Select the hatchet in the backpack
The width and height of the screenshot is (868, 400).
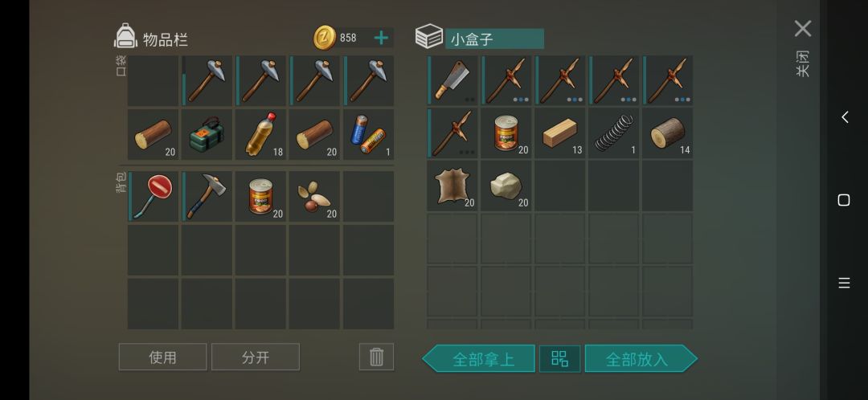click(207, 197)
